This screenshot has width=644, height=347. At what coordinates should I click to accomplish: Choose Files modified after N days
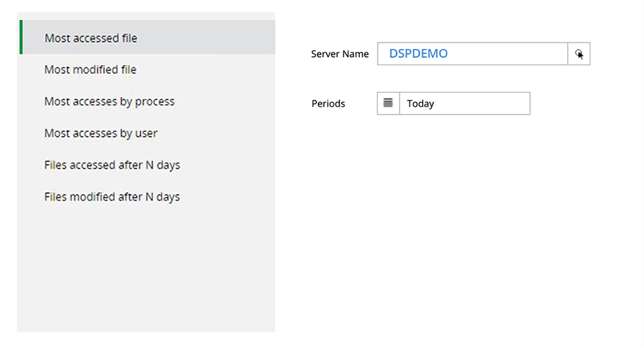pyautogui.click(x=112, y=197)
